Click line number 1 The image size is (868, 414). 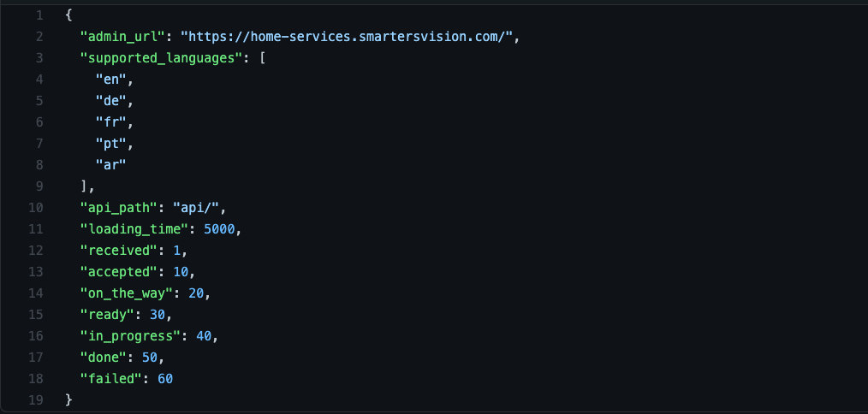tap(39, 15)
